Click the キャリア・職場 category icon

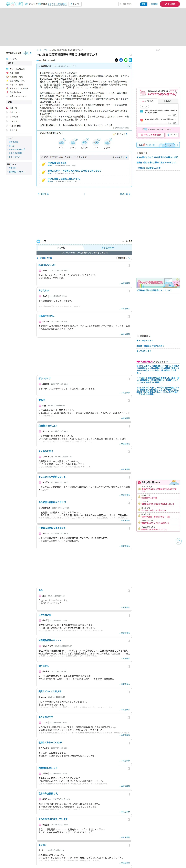(7, 85)
